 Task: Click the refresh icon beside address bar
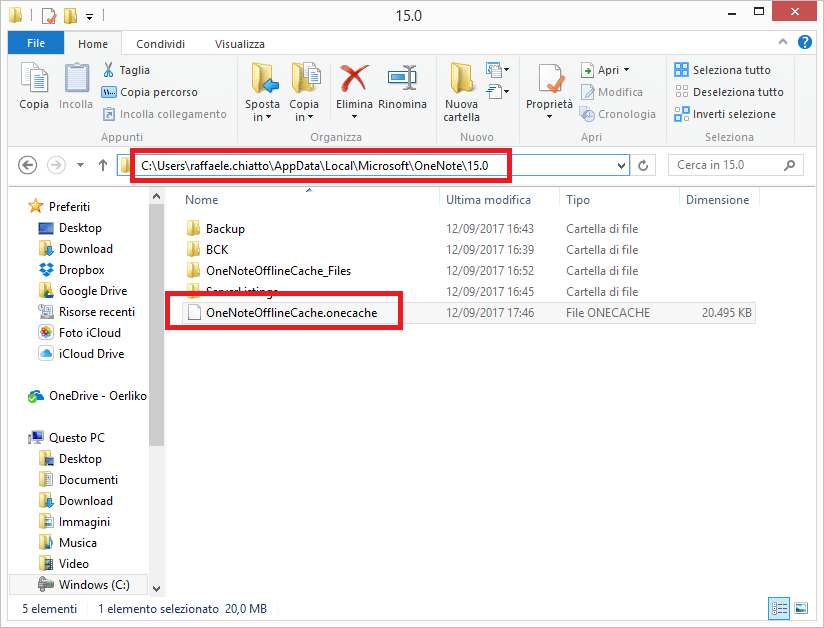click(x=644, y=165)
